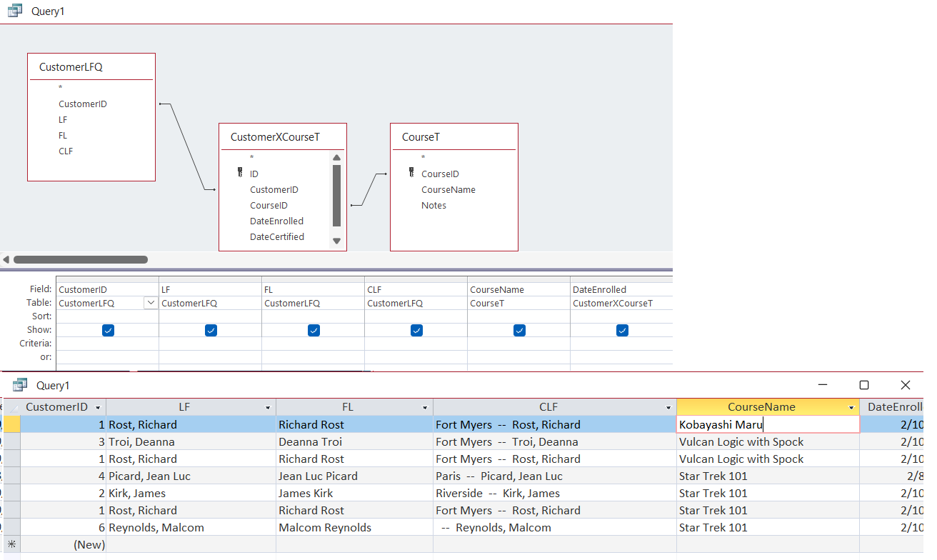Select the CustomerID field in CustomerLFQ list
Image resolution: width=937 pixels, height=560 pixels.
(x=84, y=104)
